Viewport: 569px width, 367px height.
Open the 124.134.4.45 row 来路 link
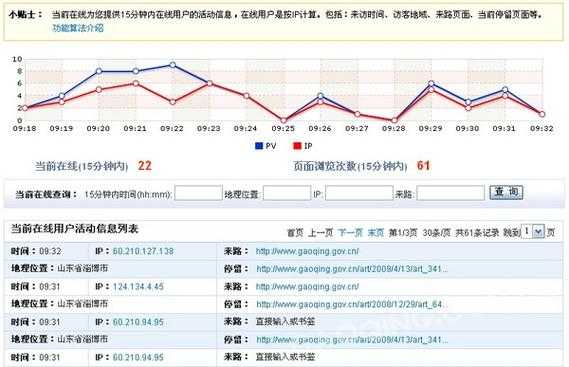[x=307, y=287]
